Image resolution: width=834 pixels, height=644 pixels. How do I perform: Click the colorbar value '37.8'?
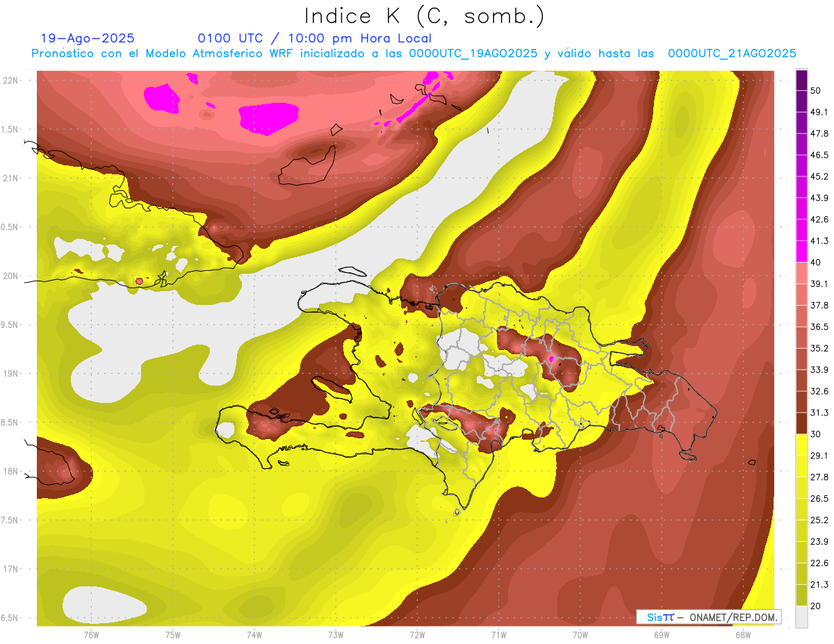pyautogui.click(x=819, y=305)
